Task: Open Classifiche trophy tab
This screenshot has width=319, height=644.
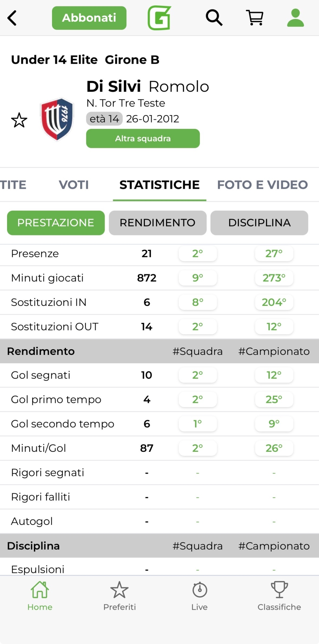Action: [x=279, y=596]
